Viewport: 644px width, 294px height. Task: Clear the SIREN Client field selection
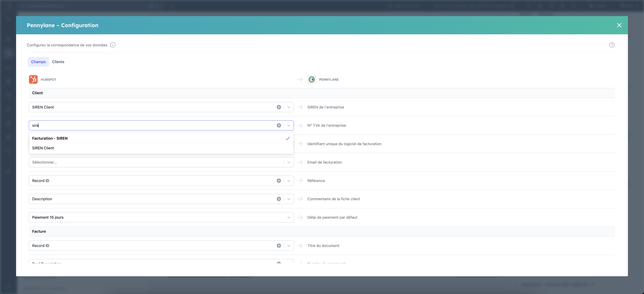point(279,107)
